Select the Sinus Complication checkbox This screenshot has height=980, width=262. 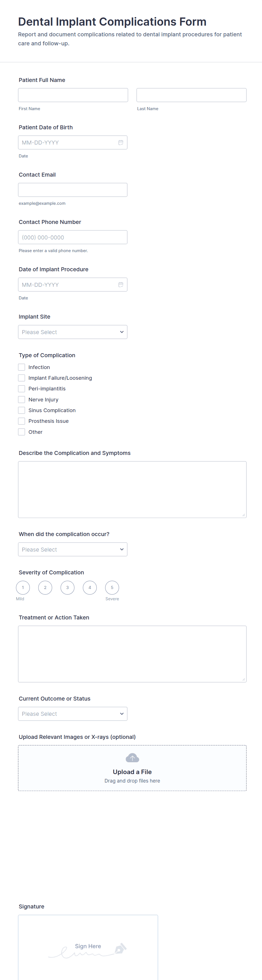click(22, 410)
